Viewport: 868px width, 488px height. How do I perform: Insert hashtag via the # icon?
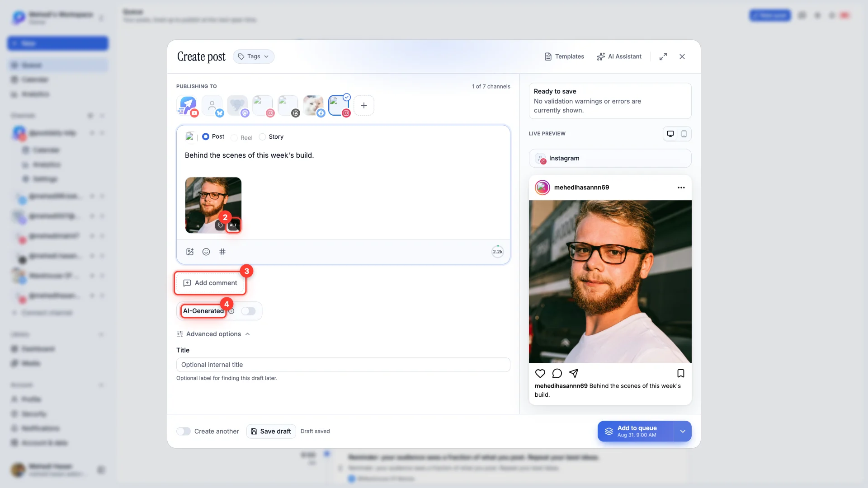(x=222, y=252)
